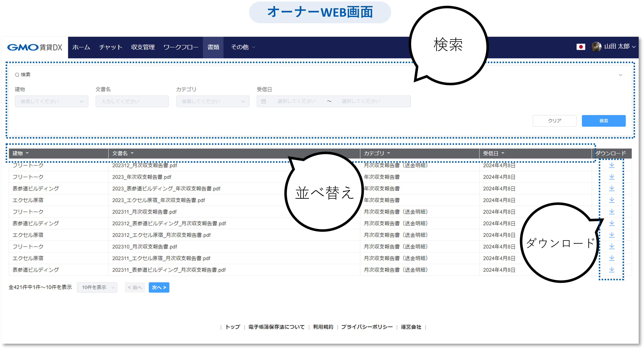644x349 pixels.
Task: Click the 文書名 text input field
Action: pyautogui.click(x=132, y=101)
